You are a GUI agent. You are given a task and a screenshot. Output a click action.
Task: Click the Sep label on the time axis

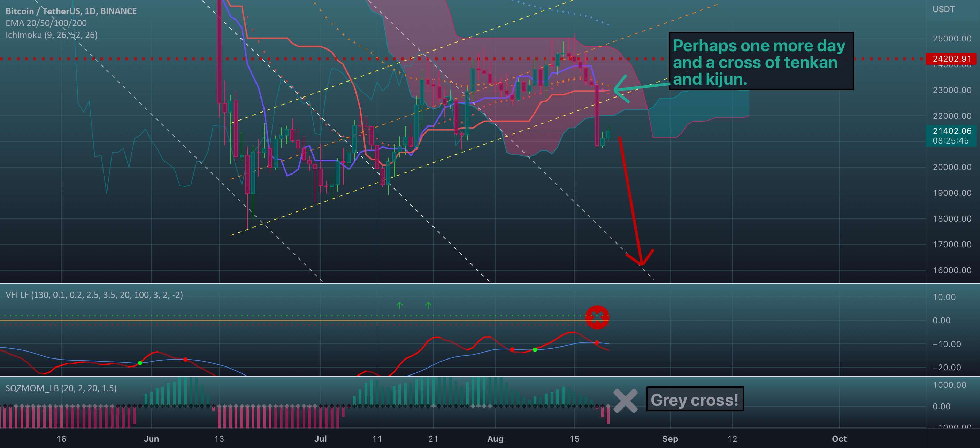pos(670,439)
